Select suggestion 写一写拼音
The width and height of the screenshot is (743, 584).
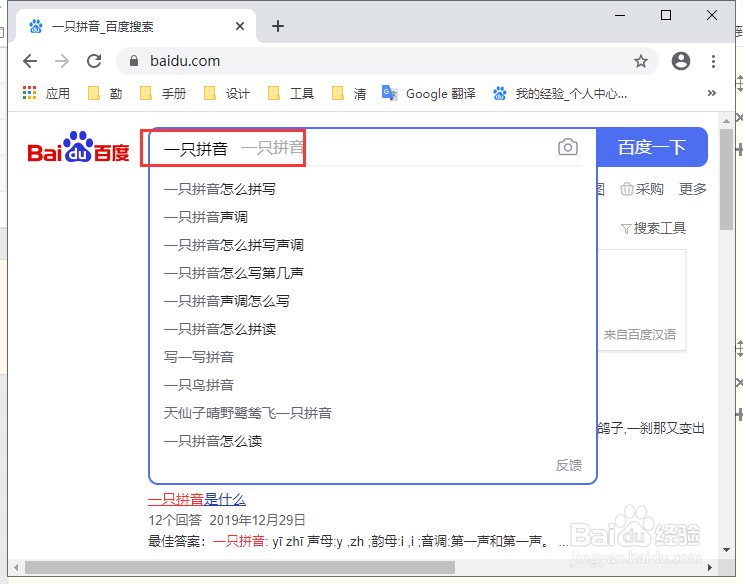tap(372, 357)
